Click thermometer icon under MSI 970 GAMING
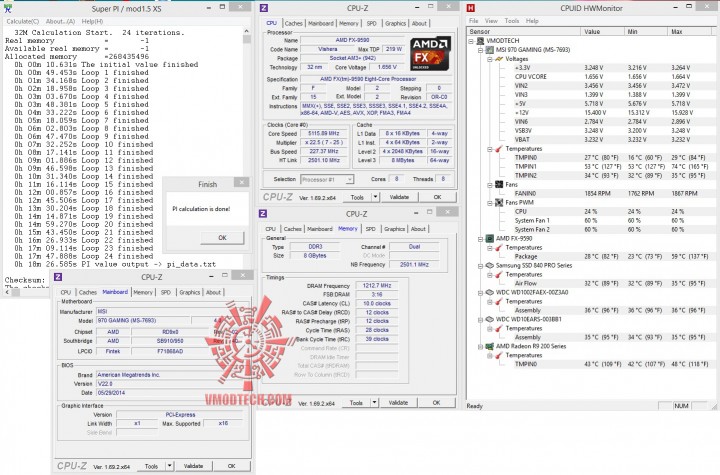 click(x=499, y=149)
